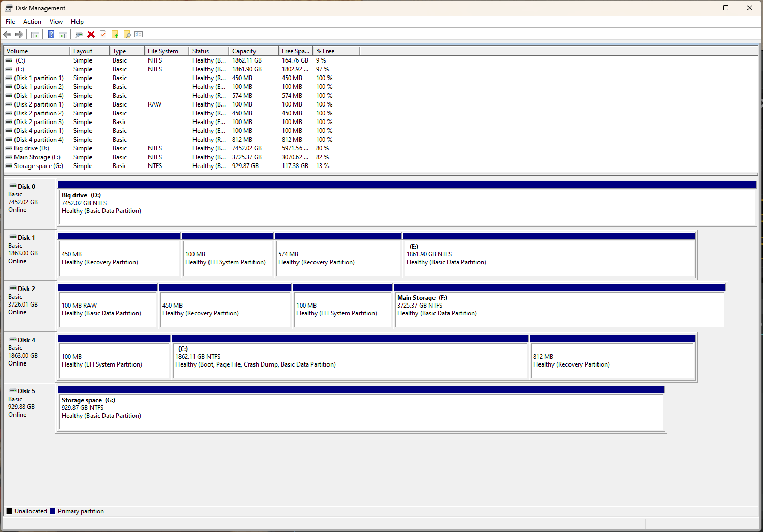Click the Explore folder-with-magnifier icon
763x532 pixels.
coord(127,34)
